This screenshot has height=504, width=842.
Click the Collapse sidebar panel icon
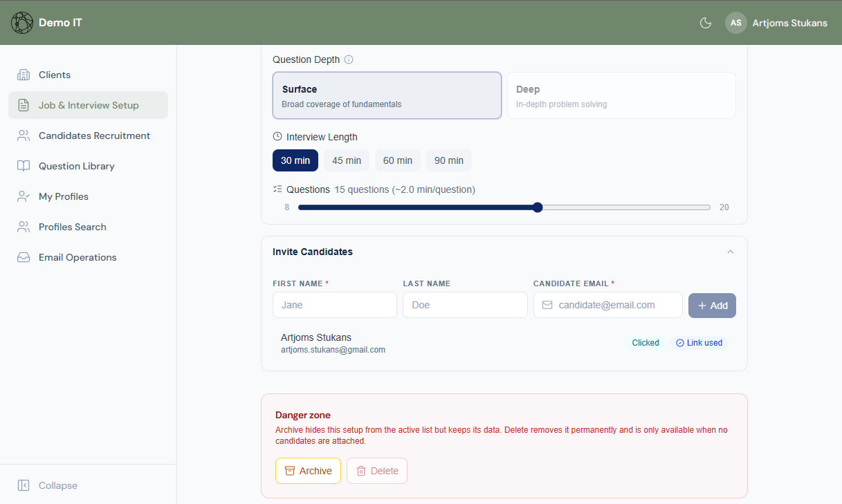[24, 485]
